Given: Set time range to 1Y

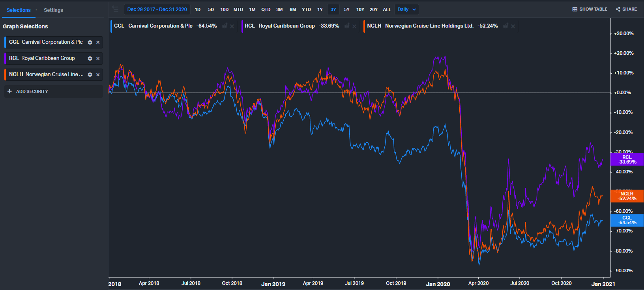Looking at the screenshot, I should pos(320,9).
